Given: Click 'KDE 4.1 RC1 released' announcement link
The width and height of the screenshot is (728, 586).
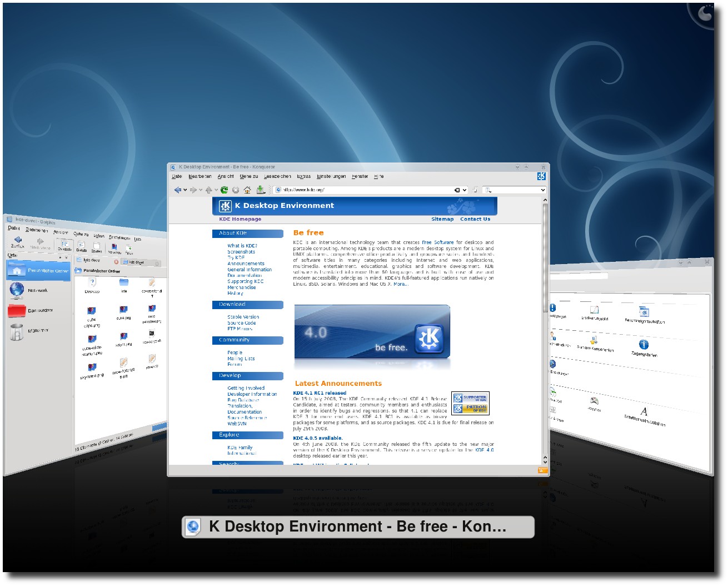Looking at the screenshot, I should [320, 393].
